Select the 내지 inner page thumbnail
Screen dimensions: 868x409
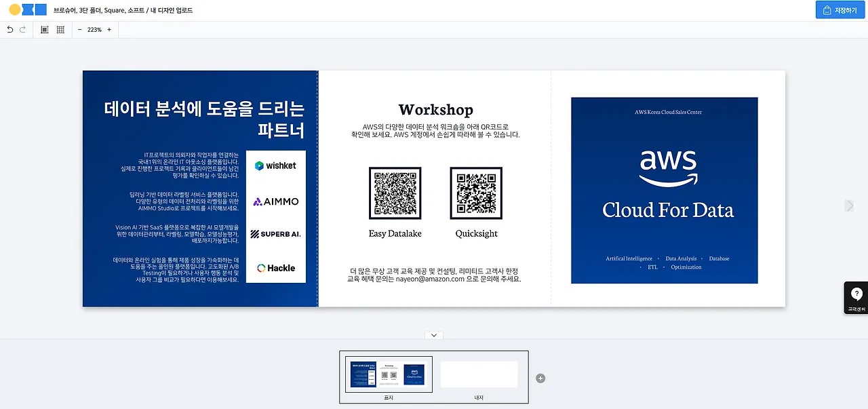[x=479, y=374]
